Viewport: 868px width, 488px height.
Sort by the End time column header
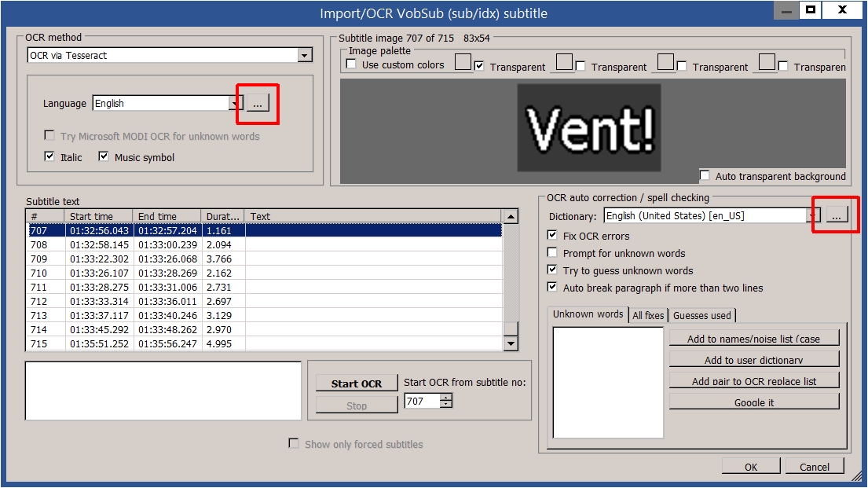pyautogui.click(x=167, y=216)
